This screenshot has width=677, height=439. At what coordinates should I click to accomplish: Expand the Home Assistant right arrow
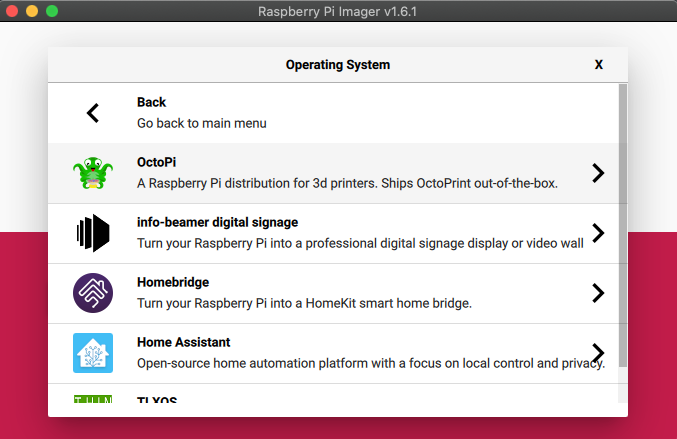click(598, 352)
